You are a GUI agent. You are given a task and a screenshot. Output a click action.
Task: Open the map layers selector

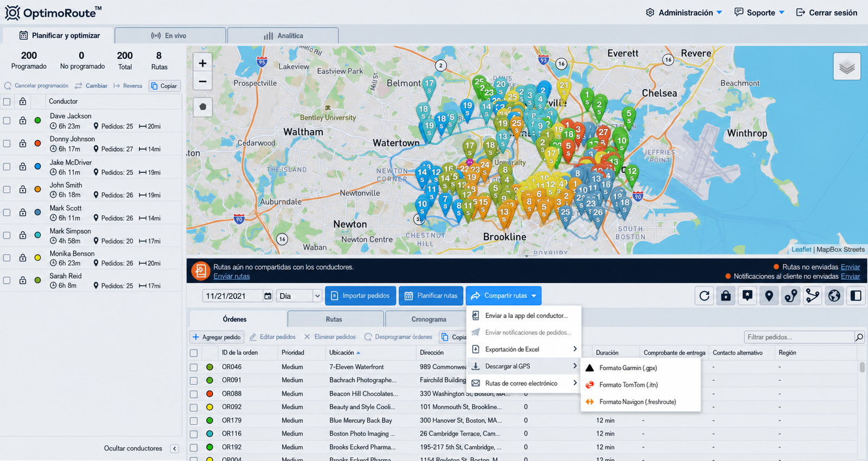point(847,67)
